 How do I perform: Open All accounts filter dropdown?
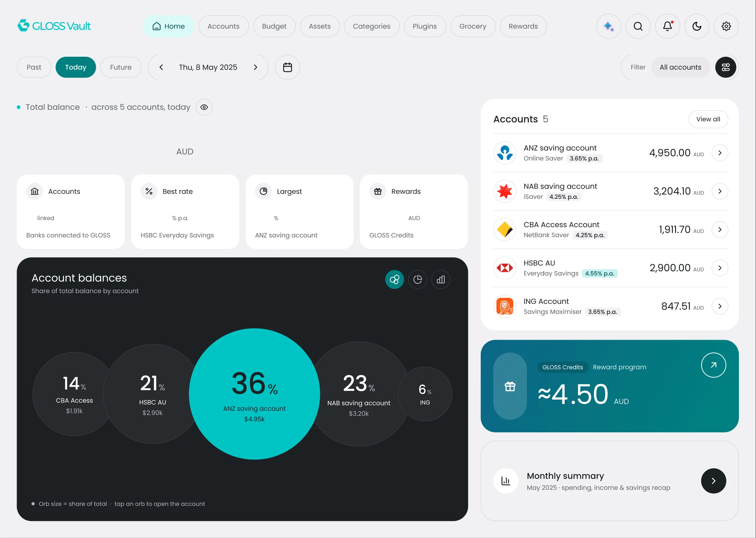(680, 67)
